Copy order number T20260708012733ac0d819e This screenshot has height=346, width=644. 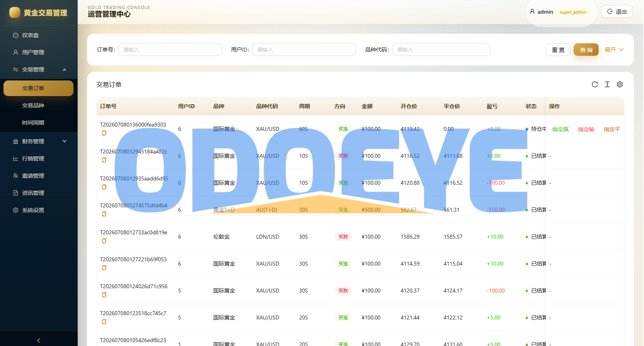pyautogui.click(x=104, y=241)
